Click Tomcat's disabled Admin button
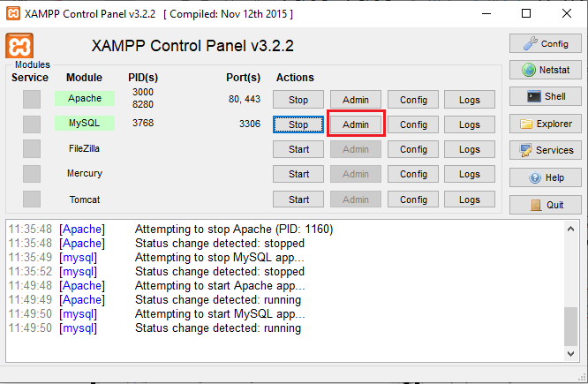588x384 pixels. point(356,200)
